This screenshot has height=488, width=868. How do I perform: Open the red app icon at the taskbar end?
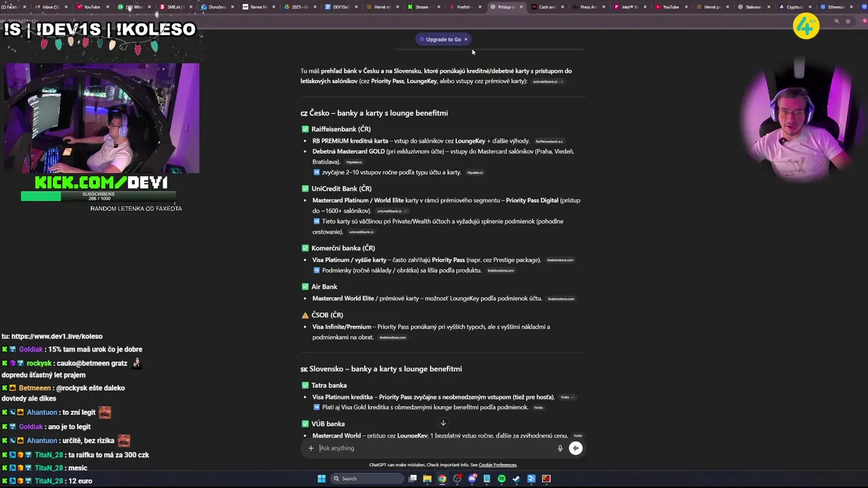click(x=546, y=479)
